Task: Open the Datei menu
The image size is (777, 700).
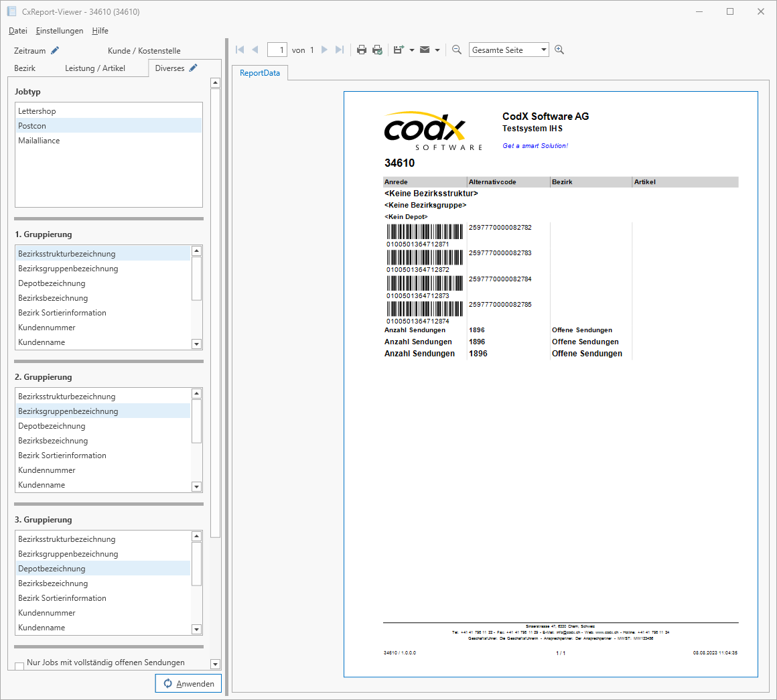Action: (18, 31)
